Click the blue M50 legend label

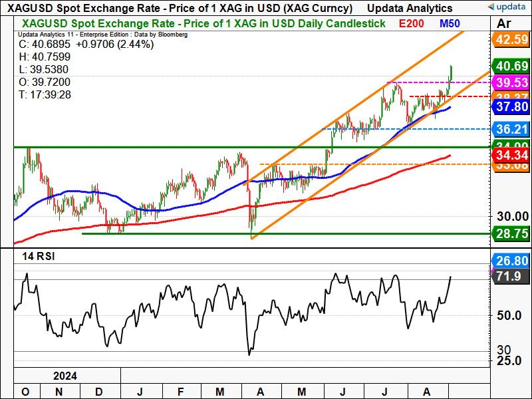pyautogui.click(x=450, y=23)
